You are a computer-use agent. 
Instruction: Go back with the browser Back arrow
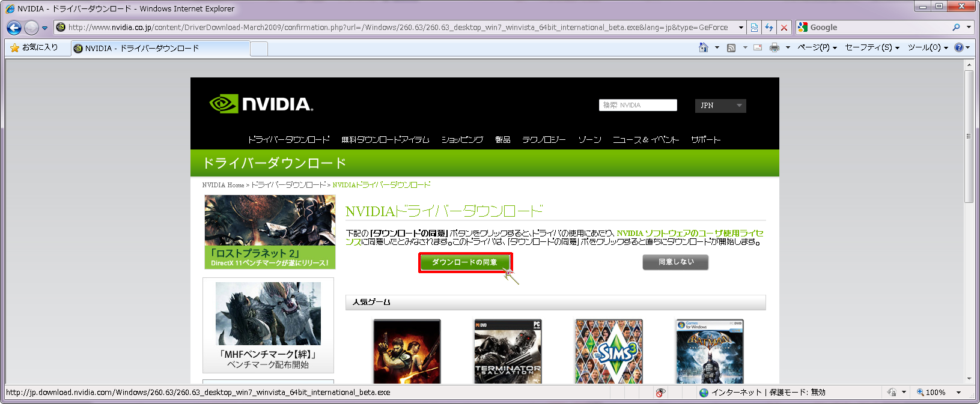click(14, 28)
